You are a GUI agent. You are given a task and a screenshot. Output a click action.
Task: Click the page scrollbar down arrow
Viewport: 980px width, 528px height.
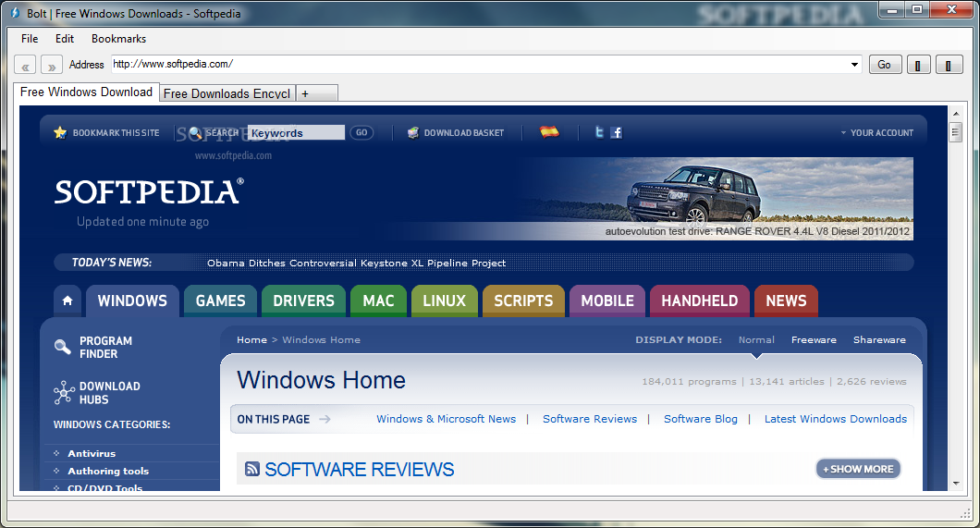pos(956,484)
